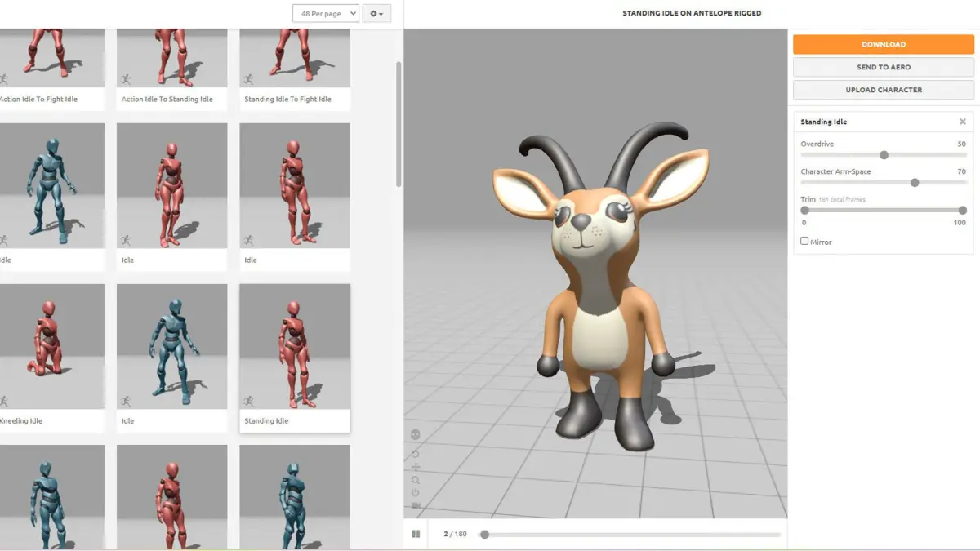Click the 181 total frames text

click(x=842, y=199)
